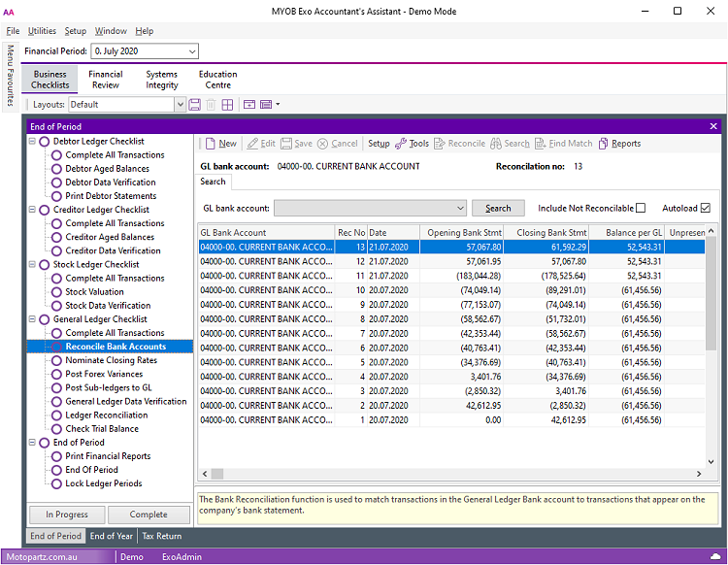Open the Reports toolbar icon
The height and width of the screenshot is (565, 728).
(619, 144)
